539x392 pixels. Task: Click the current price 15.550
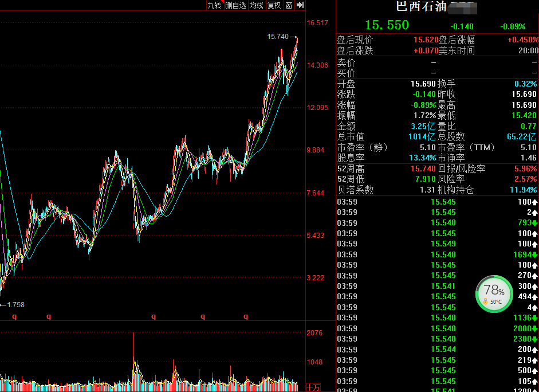pyautogui.click(x=387, y=25)
